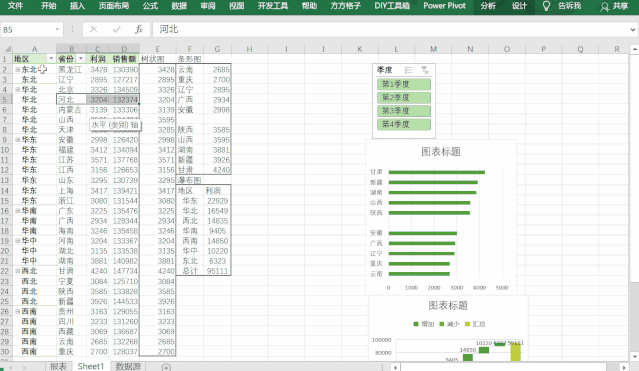
Task: Click the cancel (X) formula bar icon
Action: click(93, 29)
